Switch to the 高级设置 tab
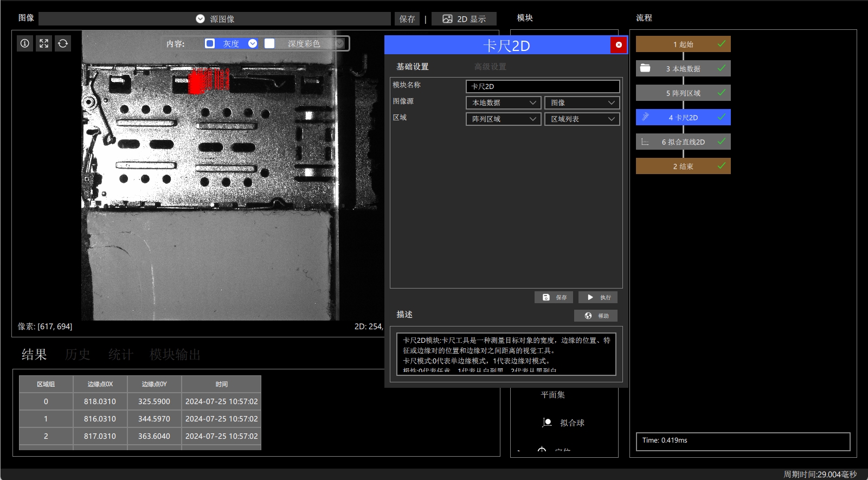The width and height of the screenshot is (868, 480). pyautogui.click(x=490, y=67)
